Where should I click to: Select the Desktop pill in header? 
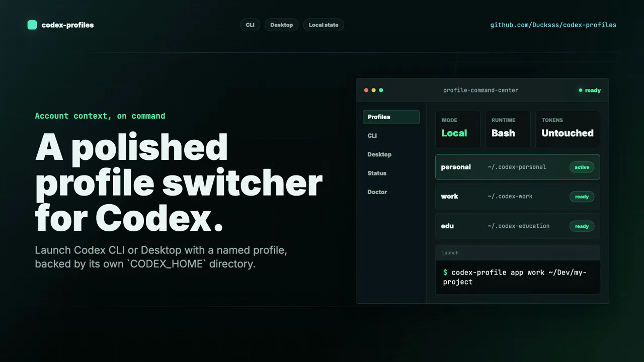pos(281,25)
